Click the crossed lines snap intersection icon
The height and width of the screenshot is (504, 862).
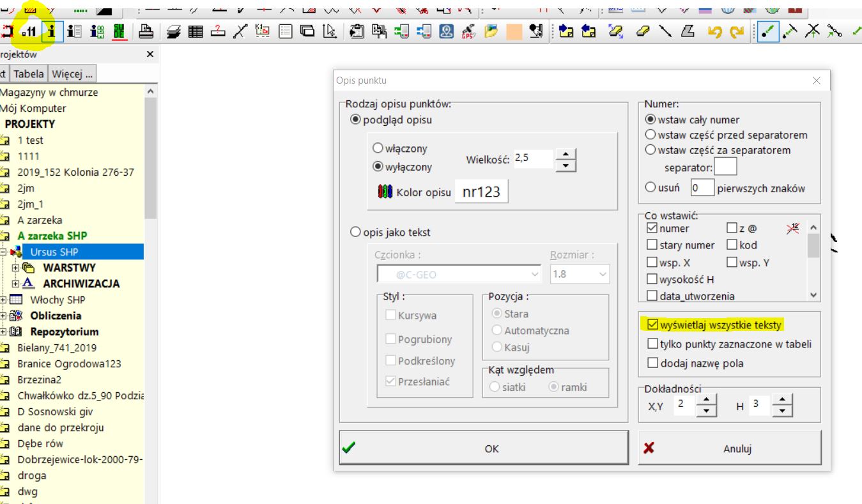click(813, 31)
